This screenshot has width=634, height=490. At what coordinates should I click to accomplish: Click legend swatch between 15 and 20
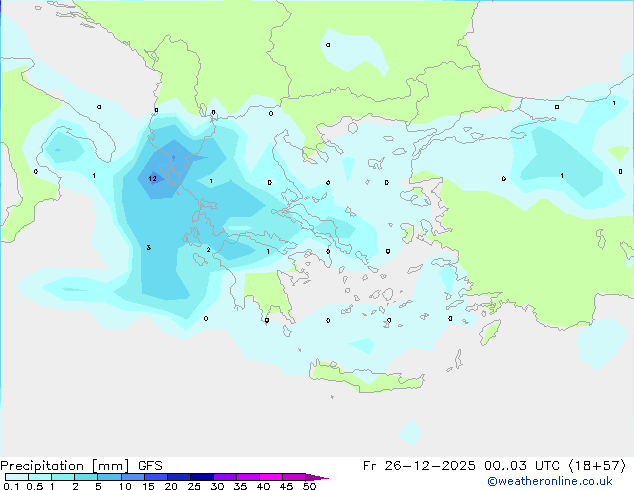point(156,477)
